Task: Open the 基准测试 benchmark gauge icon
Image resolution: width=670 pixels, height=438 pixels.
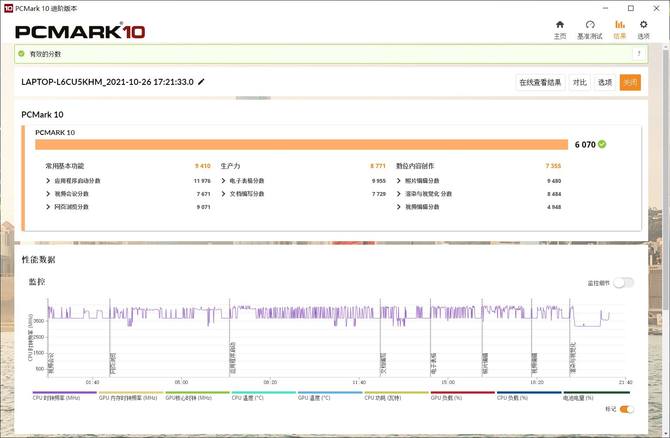Action: tap(590, 27)
